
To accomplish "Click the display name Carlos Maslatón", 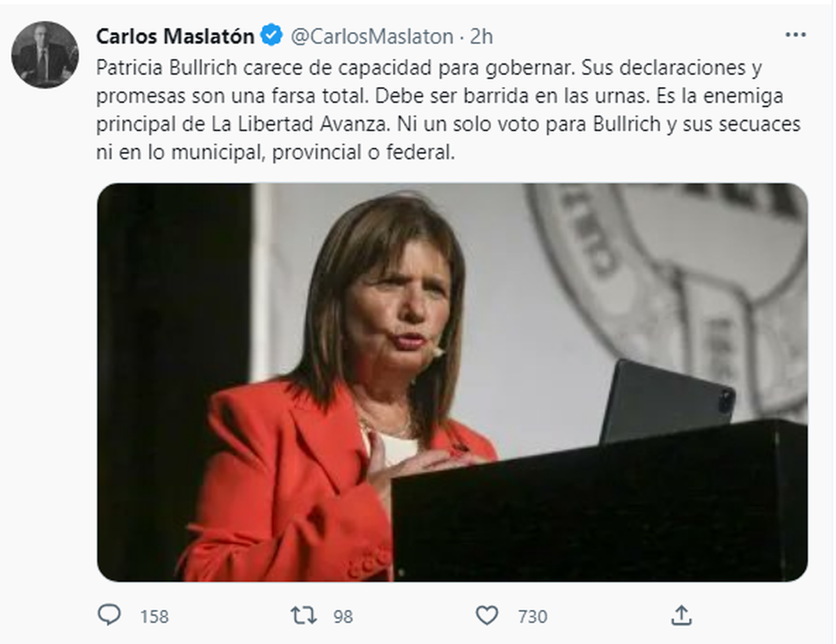I will [x=176, y=36].
